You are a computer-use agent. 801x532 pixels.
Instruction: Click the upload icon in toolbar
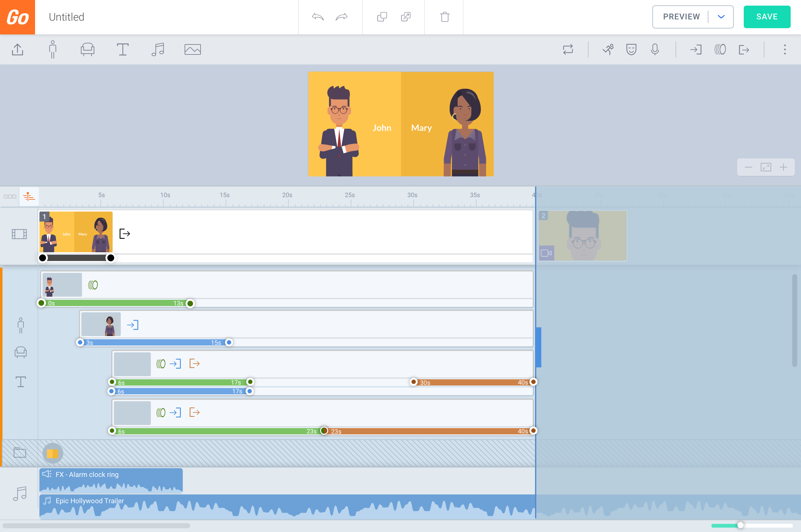[x=17, y=49]
